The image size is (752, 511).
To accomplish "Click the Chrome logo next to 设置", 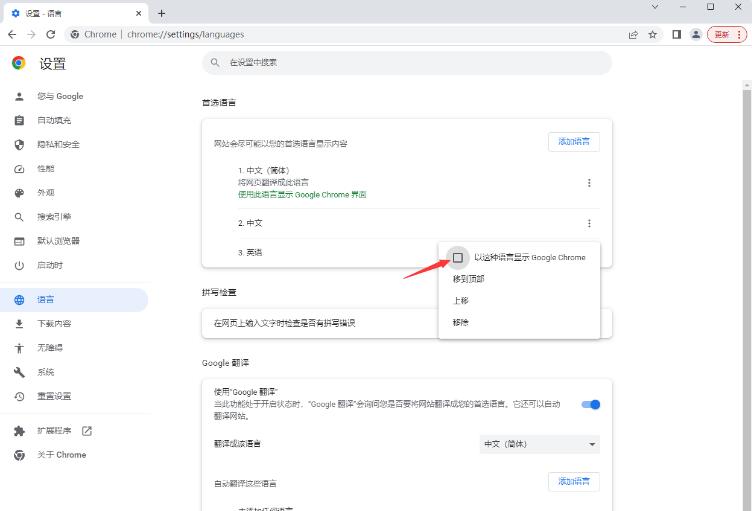I will click(x=19, y=63).
